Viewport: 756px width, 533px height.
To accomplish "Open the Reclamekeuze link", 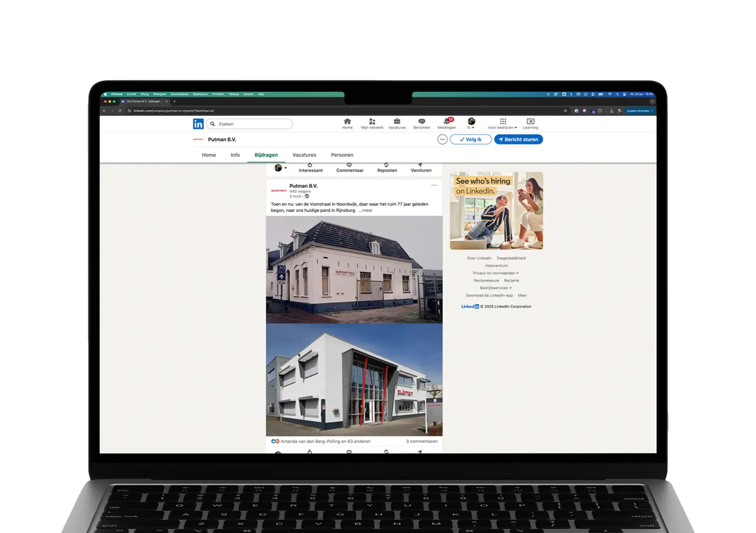I will (x=486, y=281).
